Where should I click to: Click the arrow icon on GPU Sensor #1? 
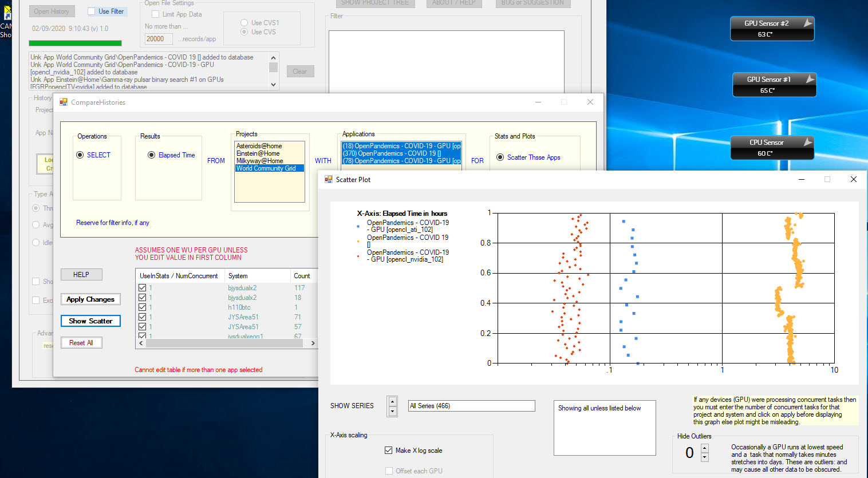(809, 79)
